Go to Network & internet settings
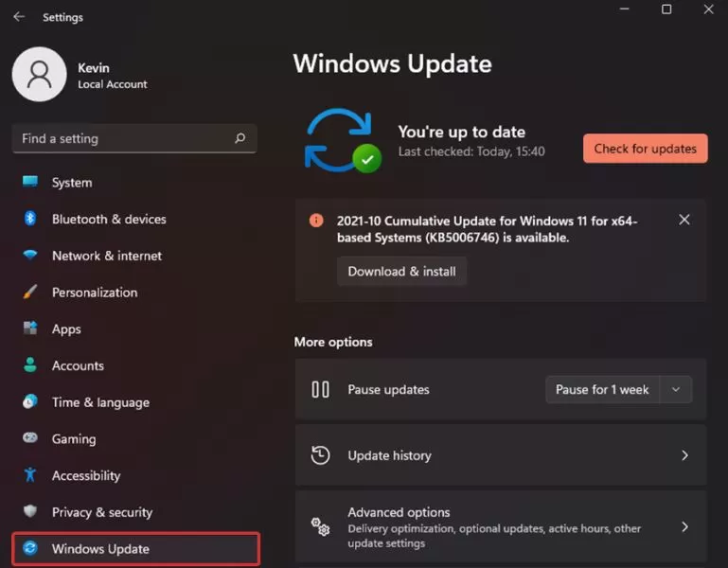The image size is (728, 568). pos(134,256)
